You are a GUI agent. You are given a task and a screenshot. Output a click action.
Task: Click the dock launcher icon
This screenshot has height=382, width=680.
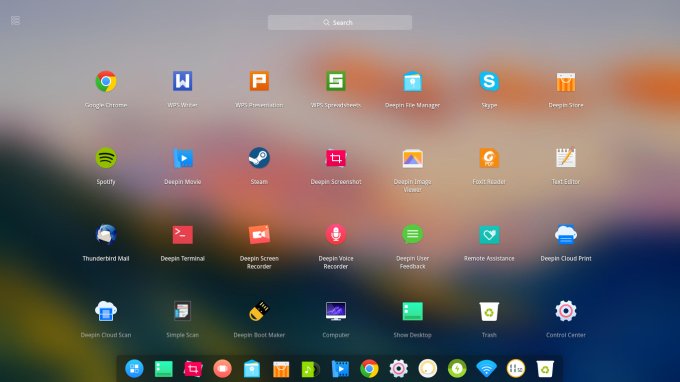[x=134, y=369]
